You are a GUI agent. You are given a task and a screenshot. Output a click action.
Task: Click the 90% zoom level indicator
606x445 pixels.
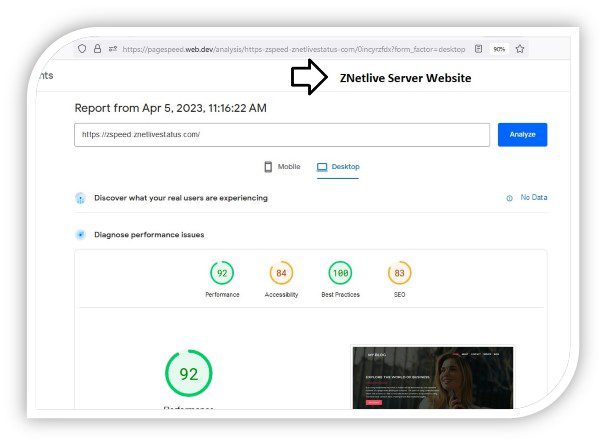tap(499, 48)
